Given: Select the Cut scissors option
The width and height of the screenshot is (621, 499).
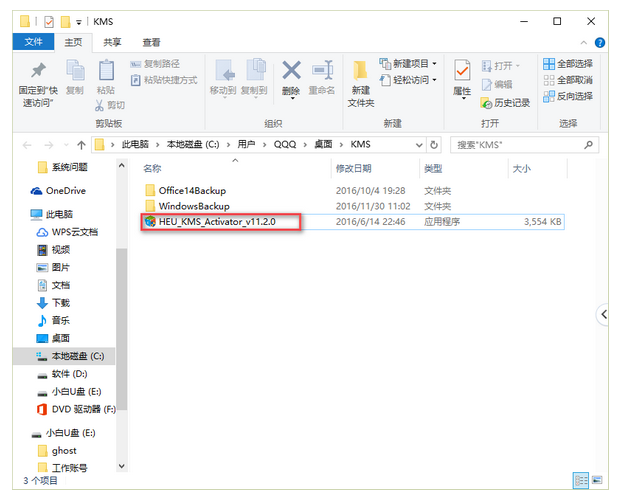Looking at the screenshot, I should [110, 105].
